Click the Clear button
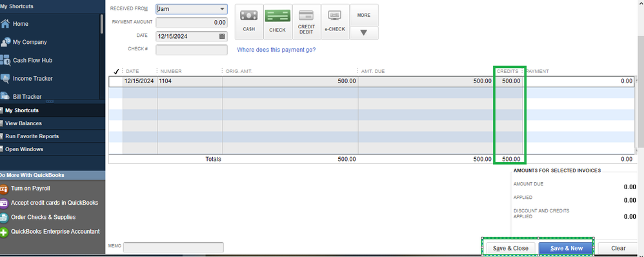The image size is (644, 257). (618, 249)
